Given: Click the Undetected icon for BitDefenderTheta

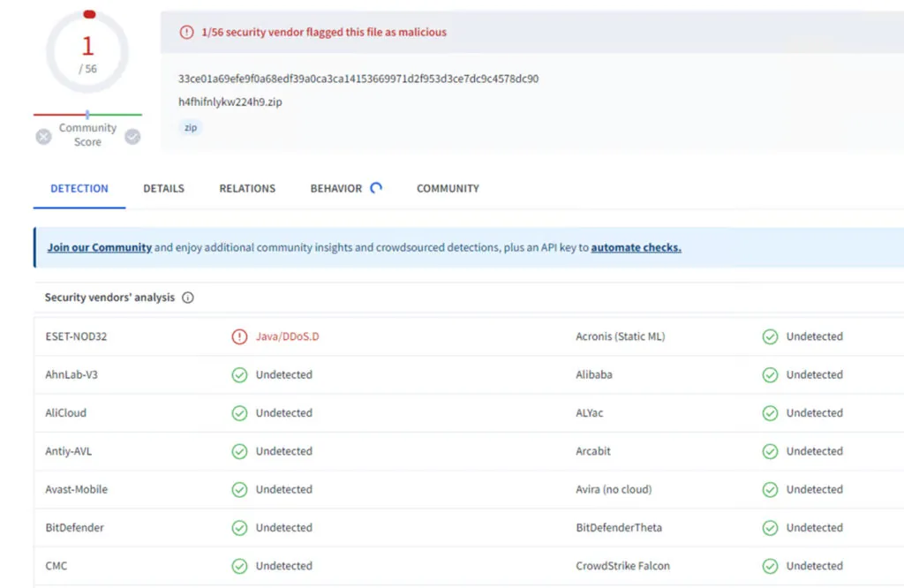Looking at the screenshot, I should pos(769,527).
